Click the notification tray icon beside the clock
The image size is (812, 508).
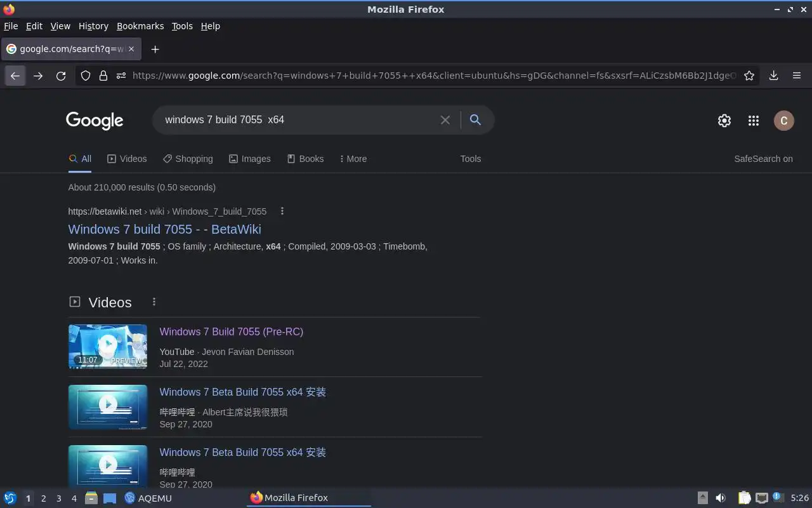point(778,497)
